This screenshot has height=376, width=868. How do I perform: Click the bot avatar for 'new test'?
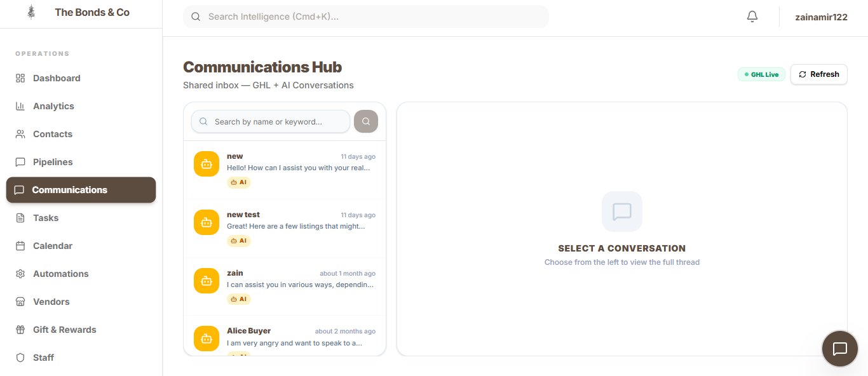coord(207,222)
